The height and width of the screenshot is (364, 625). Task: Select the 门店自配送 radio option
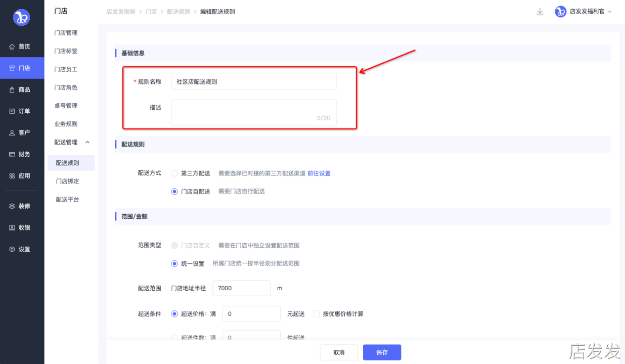174,192
